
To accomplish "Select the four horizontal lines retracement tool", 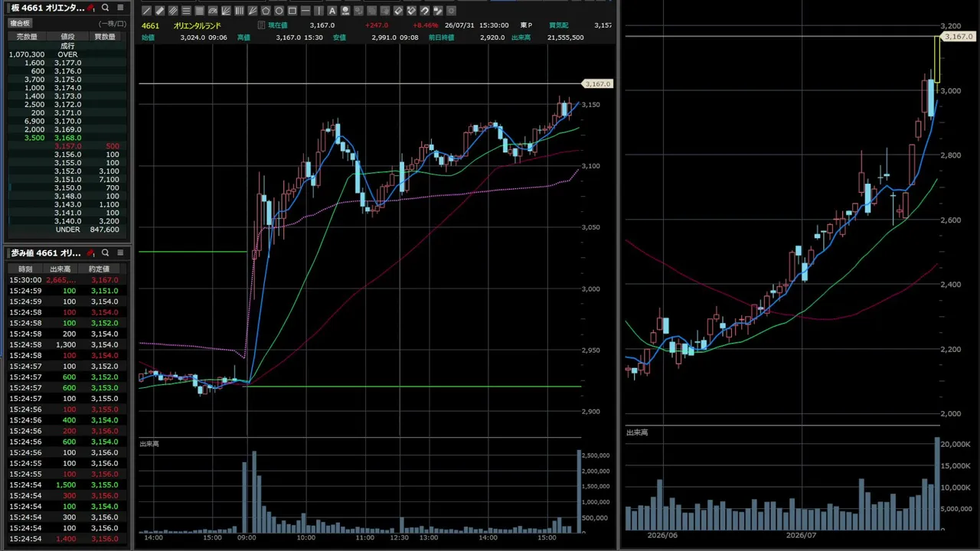I will point(186,11).
